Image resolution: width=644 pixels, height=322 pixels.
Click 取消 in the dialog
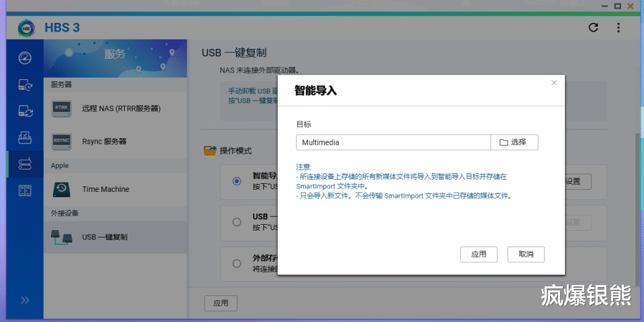(526, 254)
